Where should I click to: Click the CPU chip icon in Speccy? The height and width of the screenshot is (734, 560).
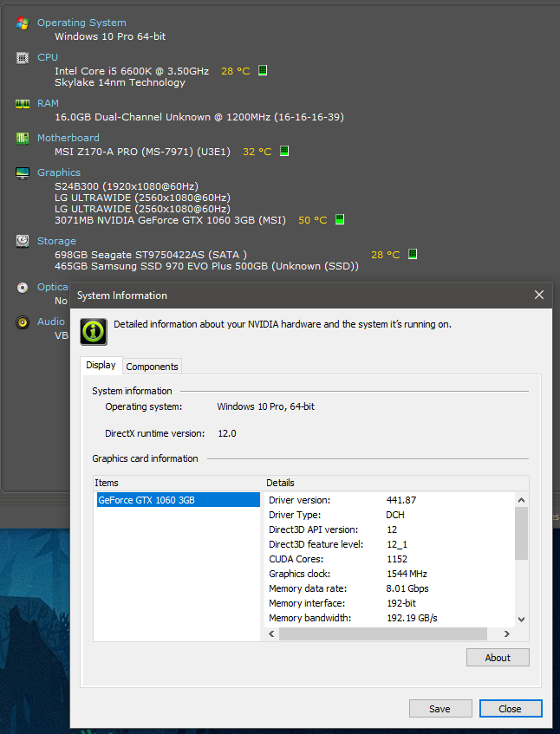click(x=22, y=57)
